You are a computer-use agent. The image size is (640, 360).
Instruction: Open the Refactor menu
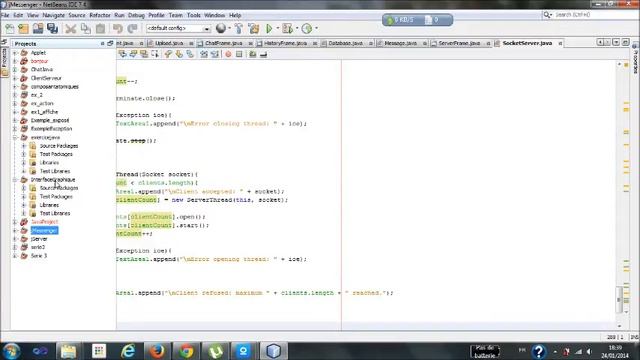point(100,15)
